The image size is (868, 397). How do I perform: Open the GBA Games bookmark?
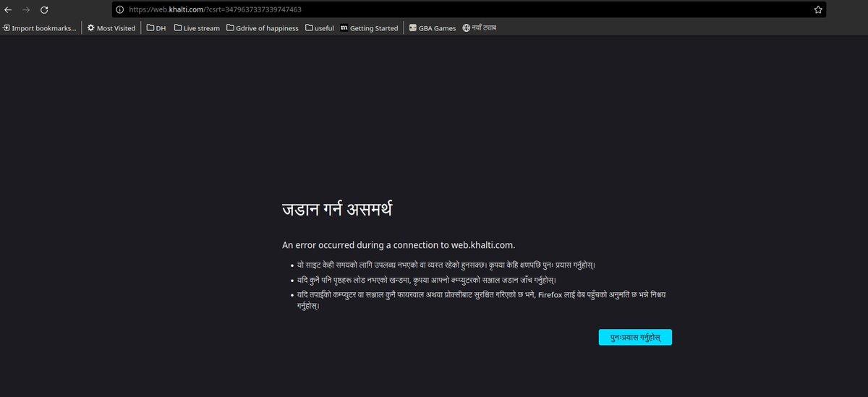tap(433, 28)
